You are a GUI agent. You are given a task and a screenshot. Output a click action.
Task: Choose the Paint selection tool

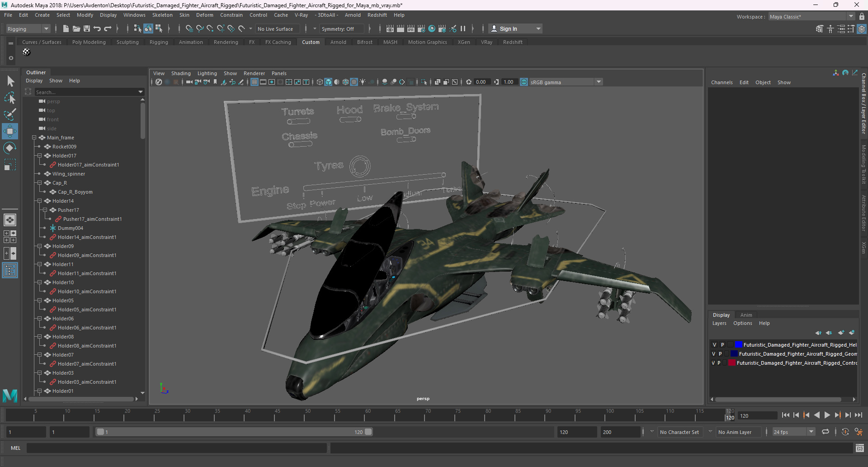tap(10, 114)
